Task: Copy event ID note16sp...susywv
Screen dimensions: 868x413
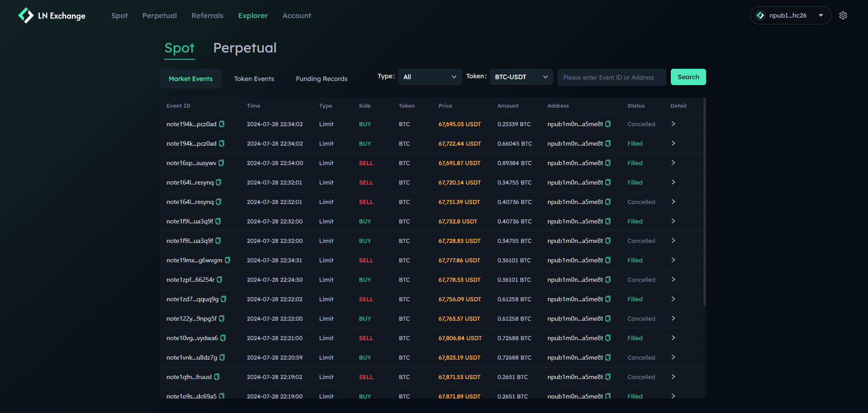Action: 221,163
